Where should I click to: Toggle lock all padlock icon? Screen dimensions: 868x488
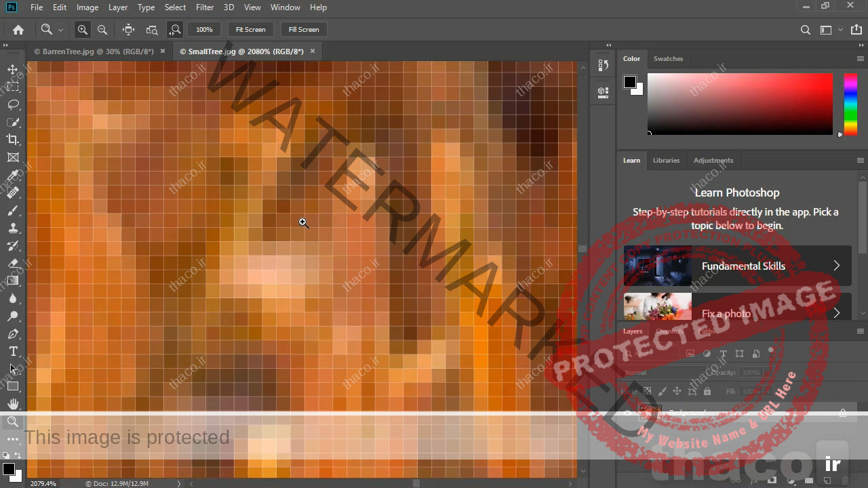707,391
